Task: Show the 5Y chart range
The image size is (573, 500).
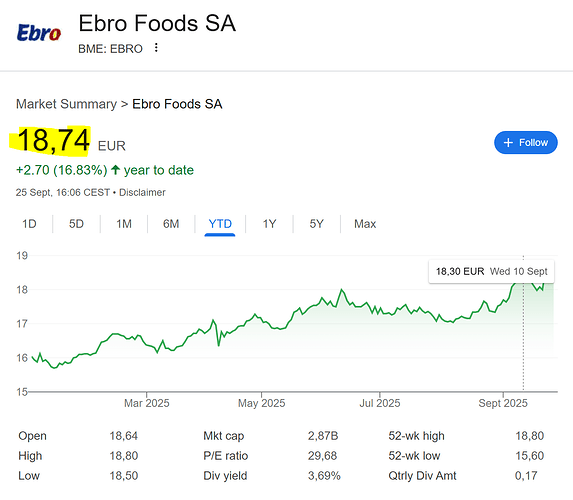Action: [316, 224]
